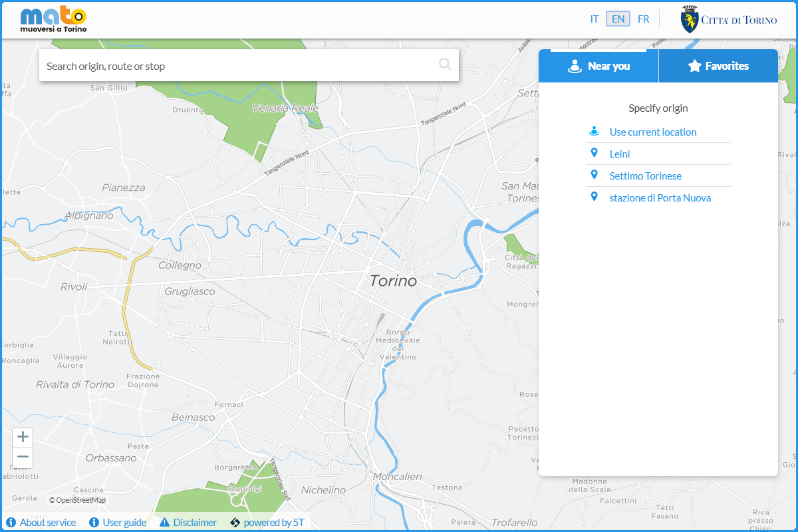The height and width of the screenshot is (532, 798).
Task: Zoom in the map with plus button
Action: (x=23, y=437)
